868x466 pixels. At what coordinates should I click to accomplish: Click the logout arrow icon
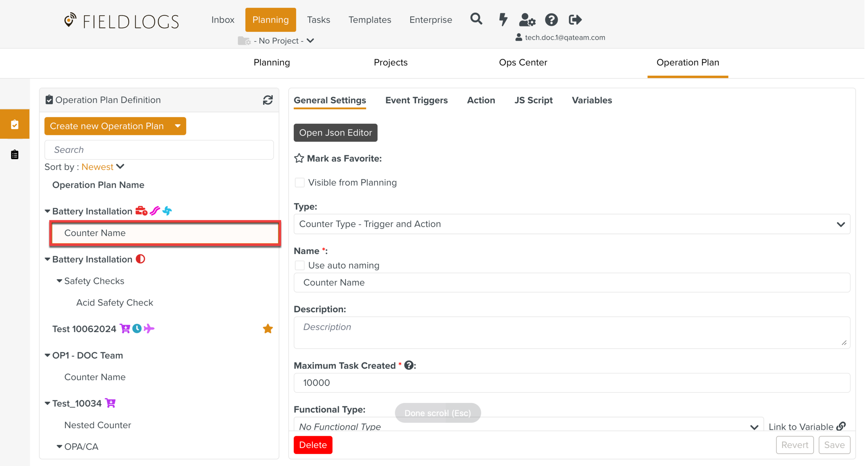(x=575, y=20)
